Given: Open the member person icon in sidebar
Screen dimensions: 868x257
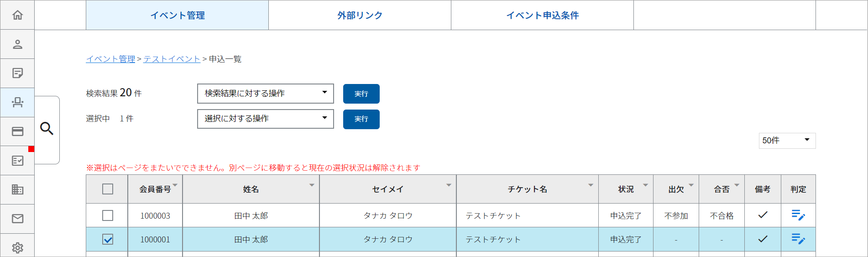Looking at the screenshot, I should 17,44.
